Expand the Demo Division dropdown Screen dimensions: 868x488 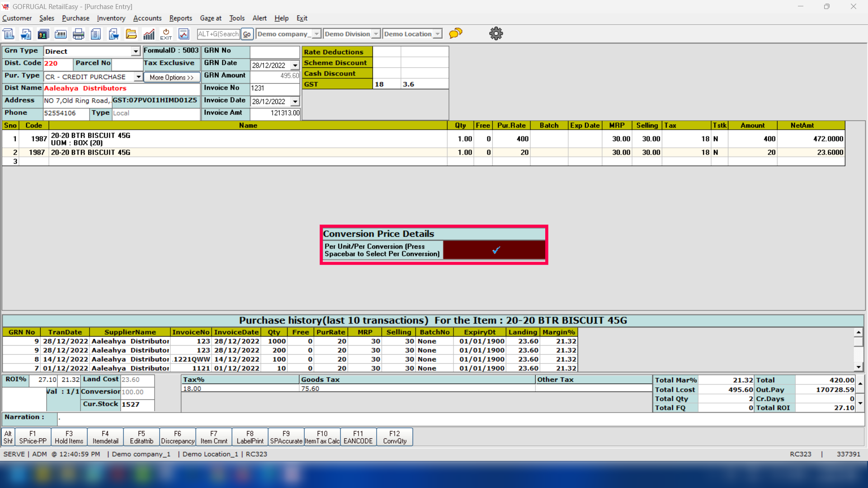coord(376,34)
